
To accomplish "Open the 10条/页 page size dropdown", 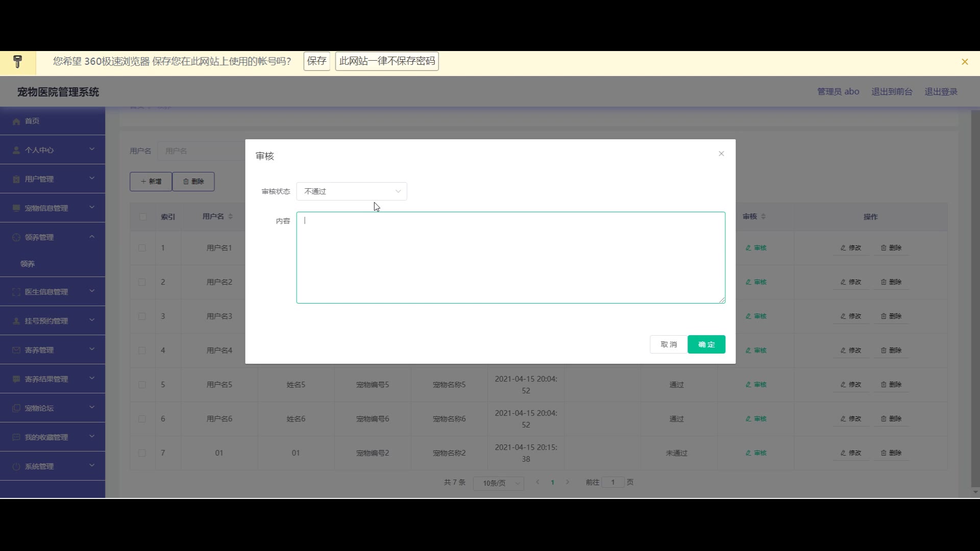I will (498, 483).
